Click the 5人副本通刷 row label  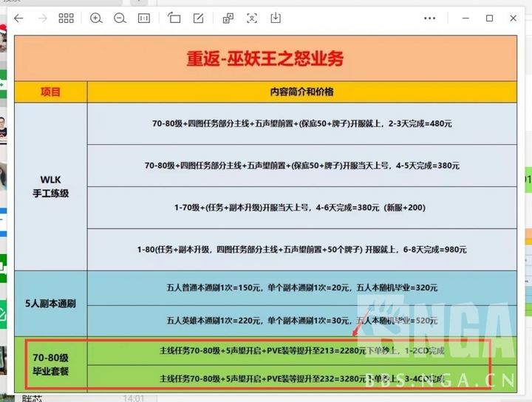(50, 303)
